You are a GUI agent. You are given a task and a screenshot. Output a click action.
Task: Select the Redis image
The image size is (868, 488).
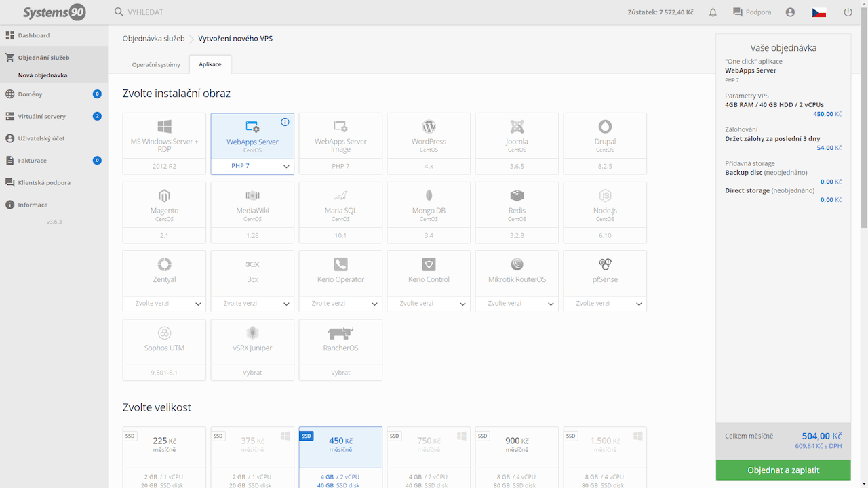(x=517, y=212)
